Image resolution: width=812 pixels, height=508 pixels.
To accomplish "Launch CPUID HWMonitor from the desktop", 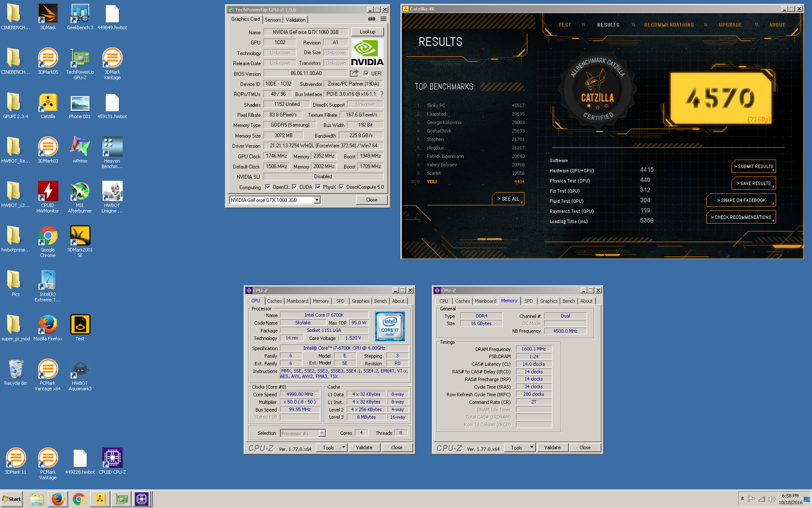I will pos(48,198).
